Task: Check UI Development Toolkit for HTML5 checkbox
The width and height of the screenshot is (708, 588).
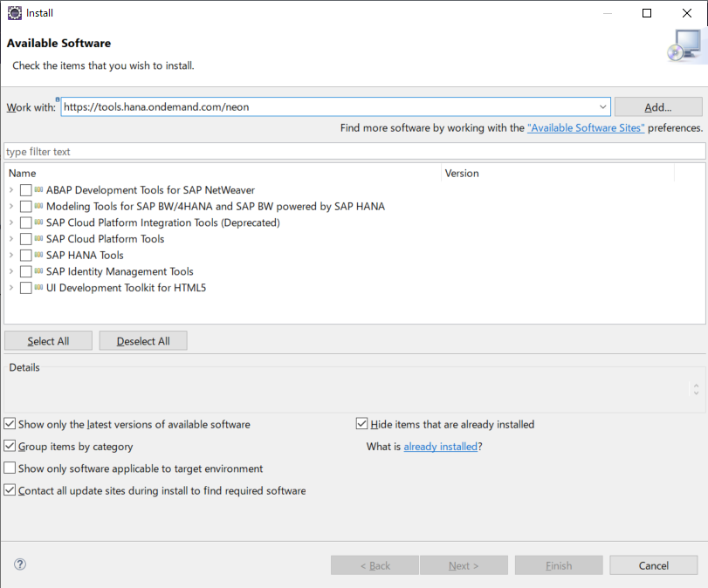Action: pyautogui.click(x=25, y=287)
